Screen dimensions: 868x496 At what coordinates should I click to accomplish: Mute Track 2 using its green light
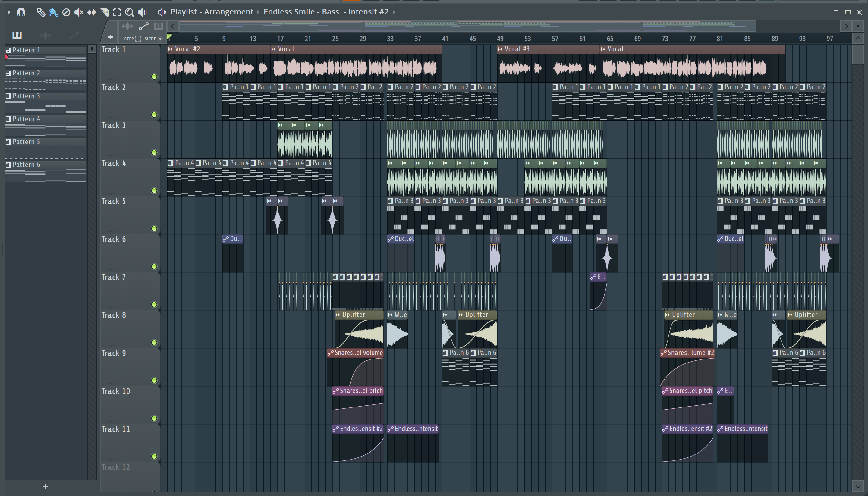(x=154, y=115)
